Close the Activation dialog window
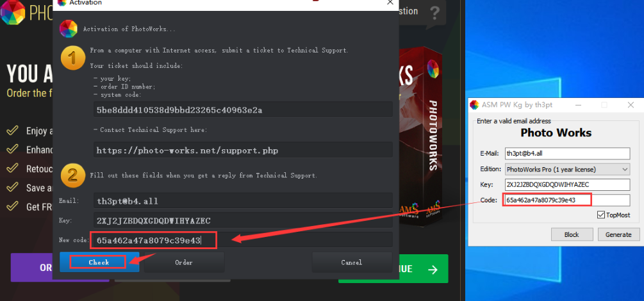644x301 pixels. [x=390, y=3]
